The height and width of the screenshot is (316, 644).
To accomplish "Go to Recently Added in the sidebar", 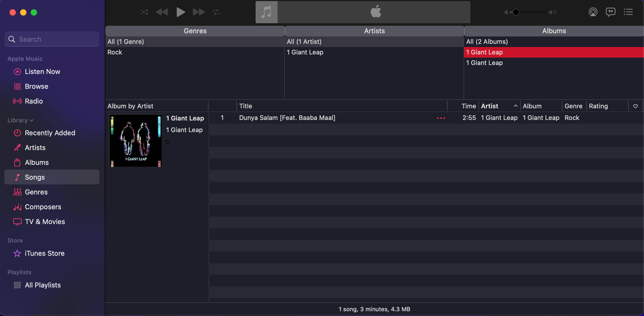I will (x=50, y=133).
